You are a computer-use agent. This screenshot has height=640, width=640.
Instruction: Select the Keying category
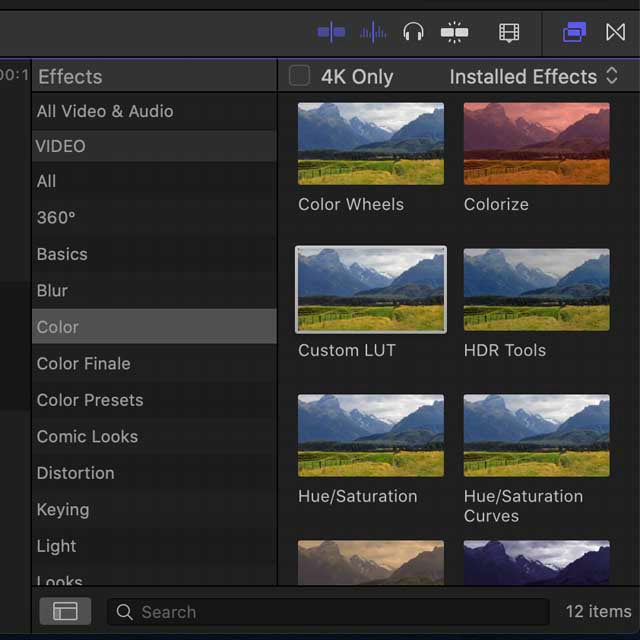63,510
